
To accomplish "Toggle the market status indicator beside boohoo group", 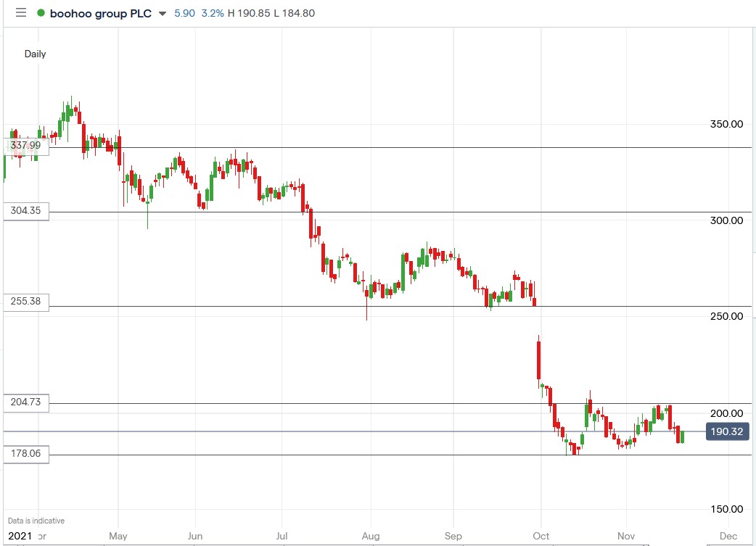I will click(41, 12).
